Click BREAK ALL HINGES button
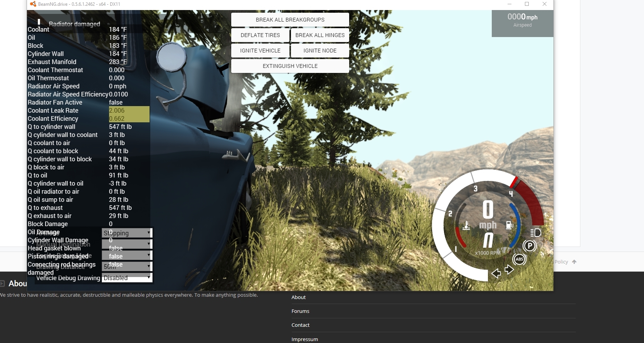Screen dimensions: 644x343 320,35
